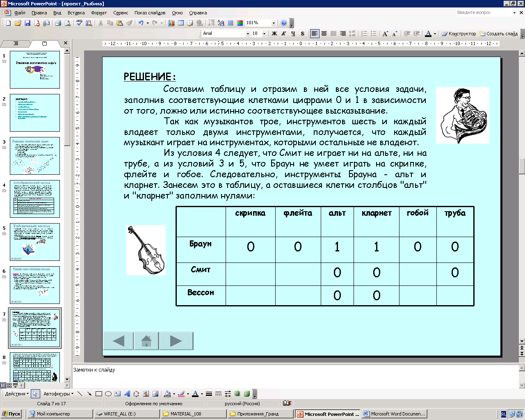Select the Rectangle drawing tool

coord(98,394)
